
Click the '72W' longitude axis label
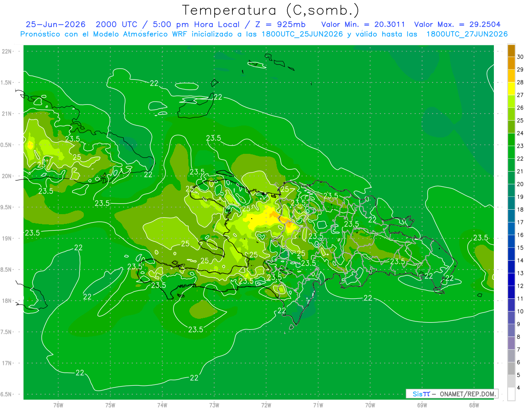(266, 405)
